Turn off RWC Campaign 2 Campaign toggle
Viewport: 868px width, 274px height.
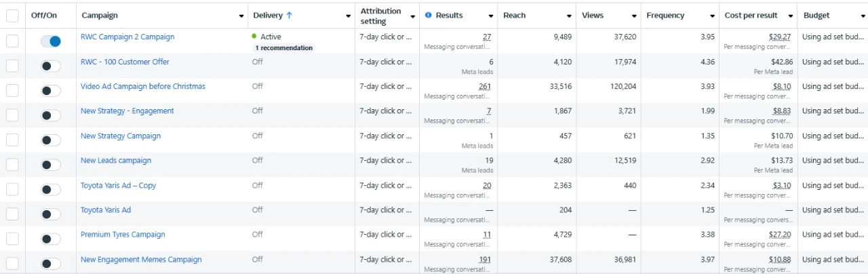pos(51,41)
